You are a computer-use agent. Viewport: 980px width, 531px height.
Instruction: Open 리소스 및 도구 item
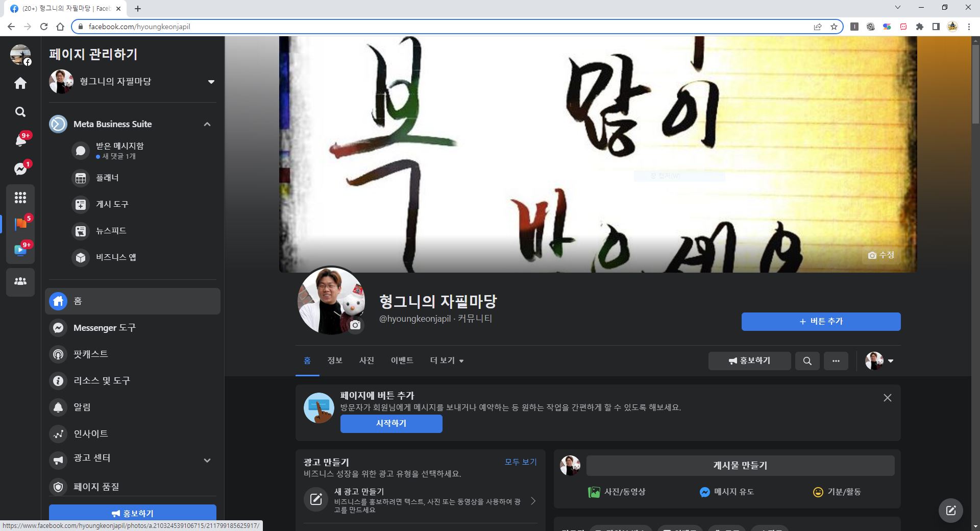[133, 381]
